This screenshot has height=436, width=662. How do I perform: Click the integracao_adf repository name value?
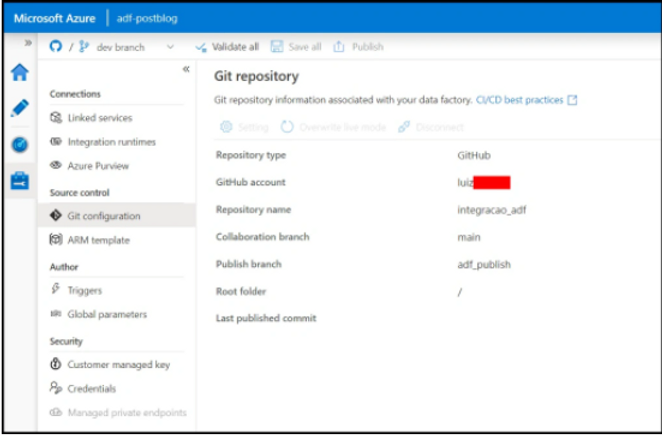tap(492, 210)
